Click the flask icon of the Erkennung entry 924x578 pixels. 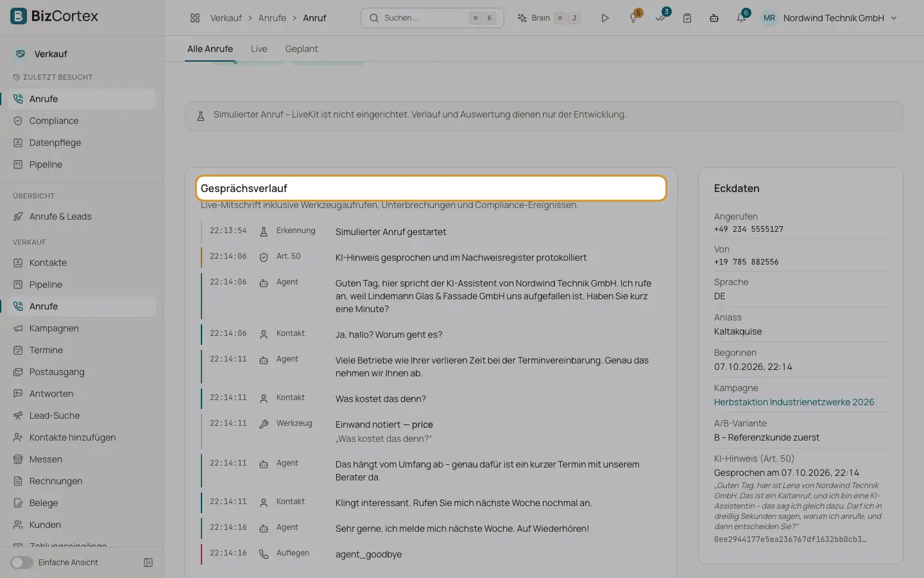pos(264,232)
